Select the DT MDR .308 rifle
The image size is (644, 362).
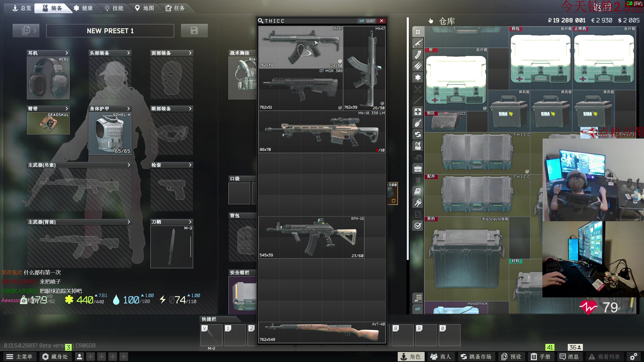coord(301,89)
